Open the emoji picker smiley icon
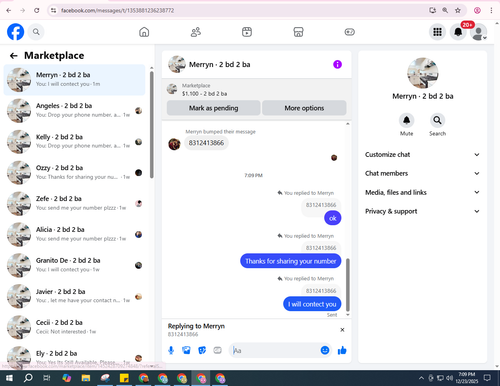The width and height of the screenshot is (500, 386). 325,350
